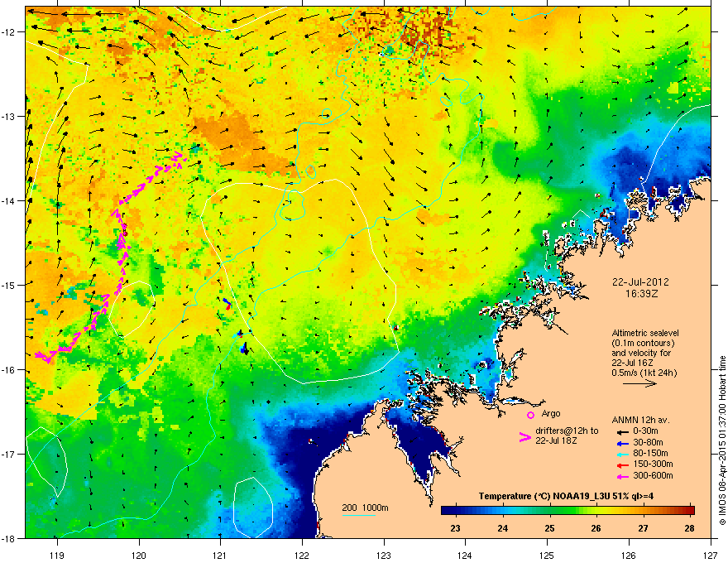Click the '30-80m' depth label
The width and height of the screenshot is (728, 563).
point(648,443)
